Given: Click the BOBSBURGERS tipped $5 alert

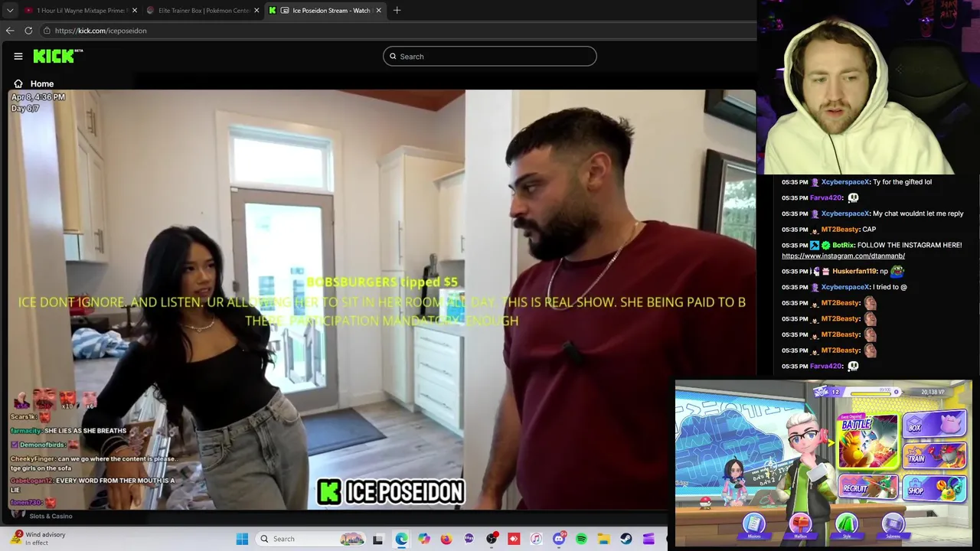Looking at the screenshot, I should point(381,282).
